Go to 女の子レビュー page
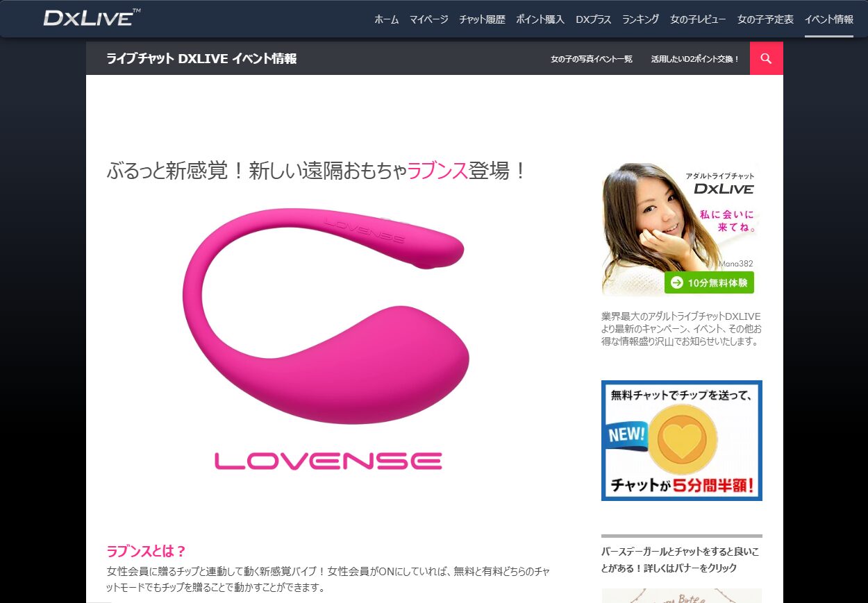 [x=698, y=19]
